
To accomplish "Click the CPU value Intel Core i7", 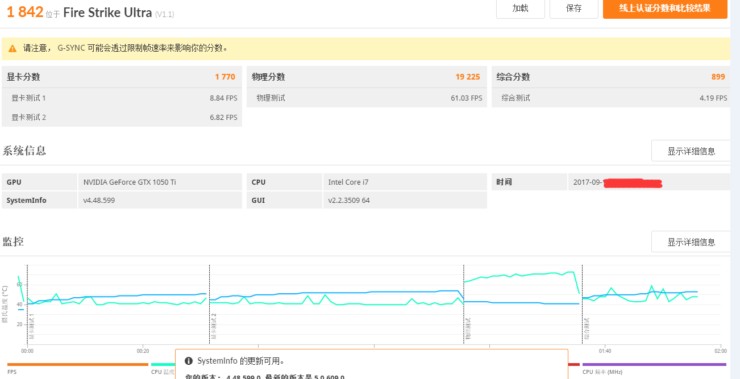I will [x=348, y=182].
